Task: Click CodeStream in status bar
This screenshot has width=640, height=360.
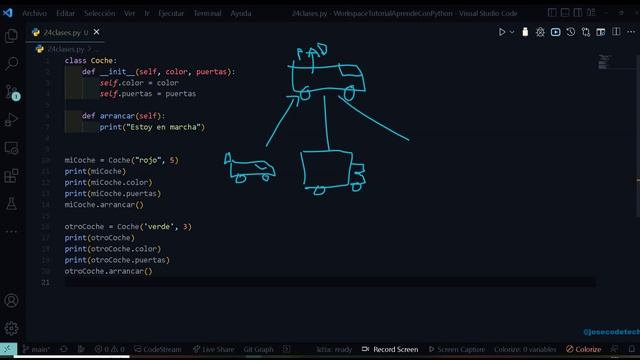Action: click(158, 349)
